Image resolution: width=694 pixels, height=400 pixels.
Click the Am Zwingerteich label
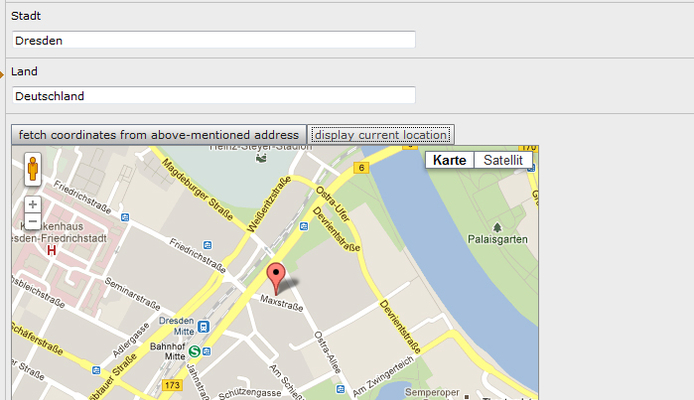[x=384, y=376]
